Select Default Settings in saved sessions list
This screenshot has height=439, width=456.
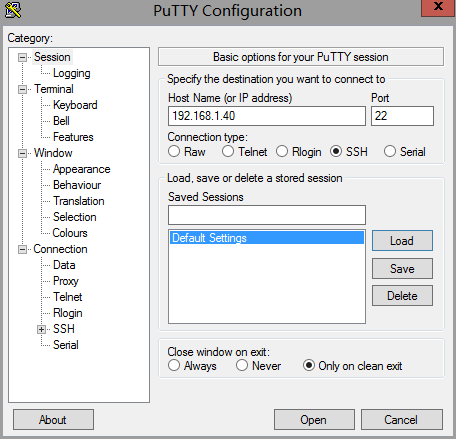coord(267,238)
